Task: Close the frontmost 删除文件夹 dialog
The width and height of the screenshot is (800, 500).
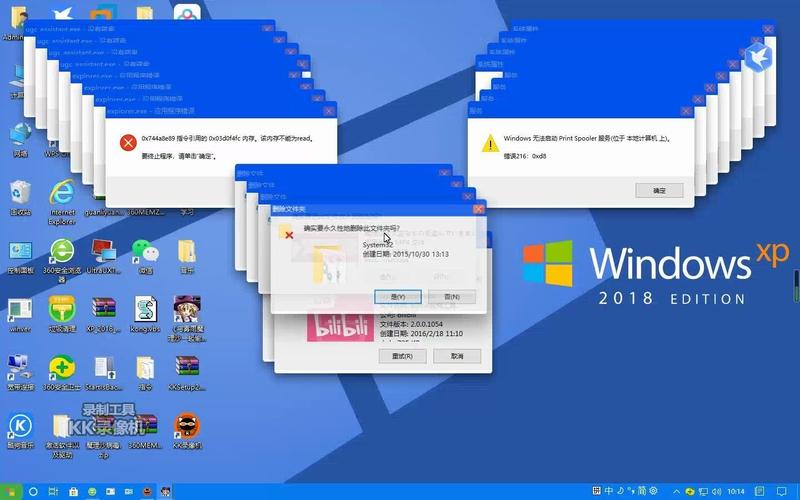Action: click(x=478, y=209)
